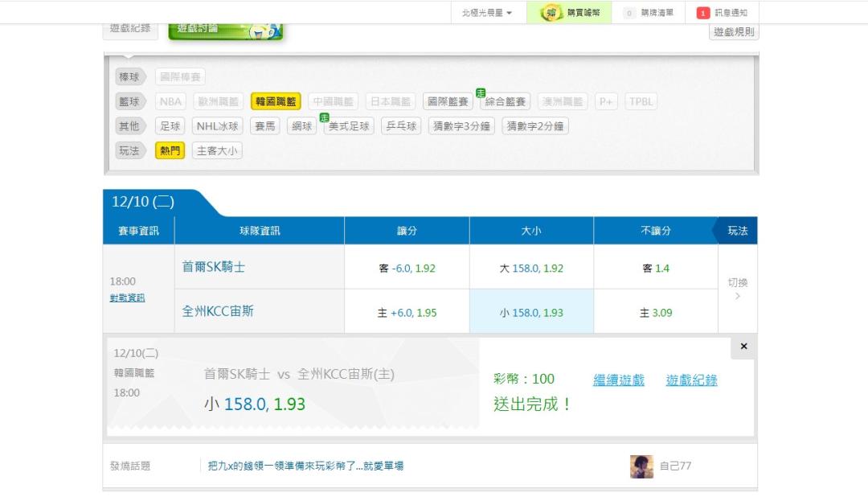This screenshot has width=868, height=501.
Task: Close the bet confirmation panel
Action: point(743,346)
